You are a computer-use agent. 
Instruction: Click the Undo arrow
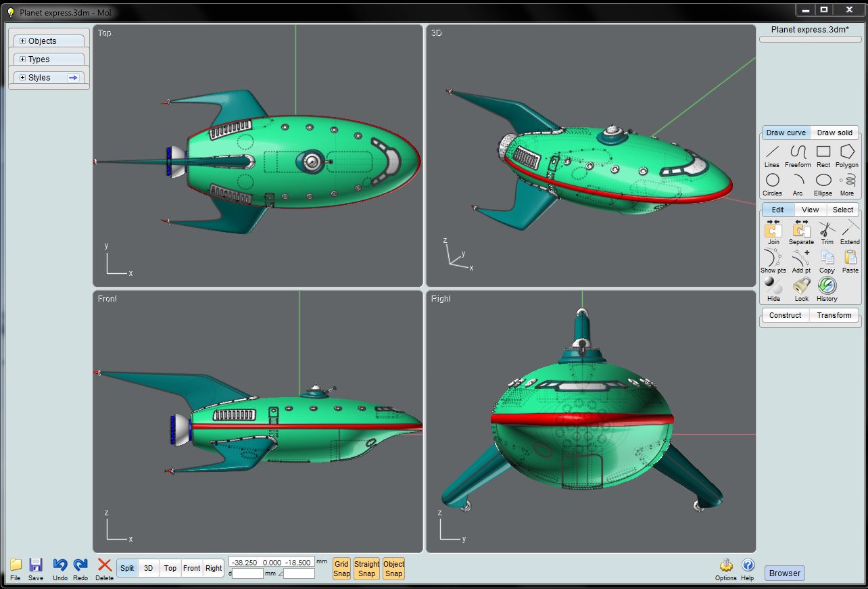[x=60, y=569]
